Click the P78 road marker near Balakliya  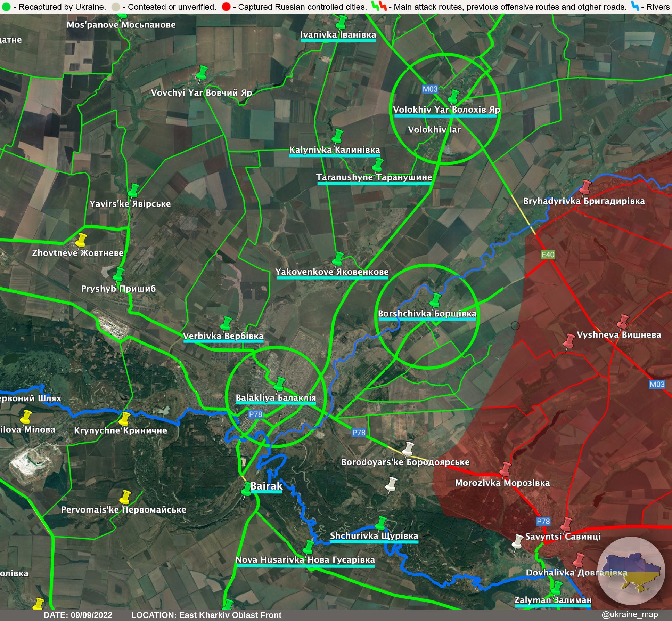click(x=255, y=414)
